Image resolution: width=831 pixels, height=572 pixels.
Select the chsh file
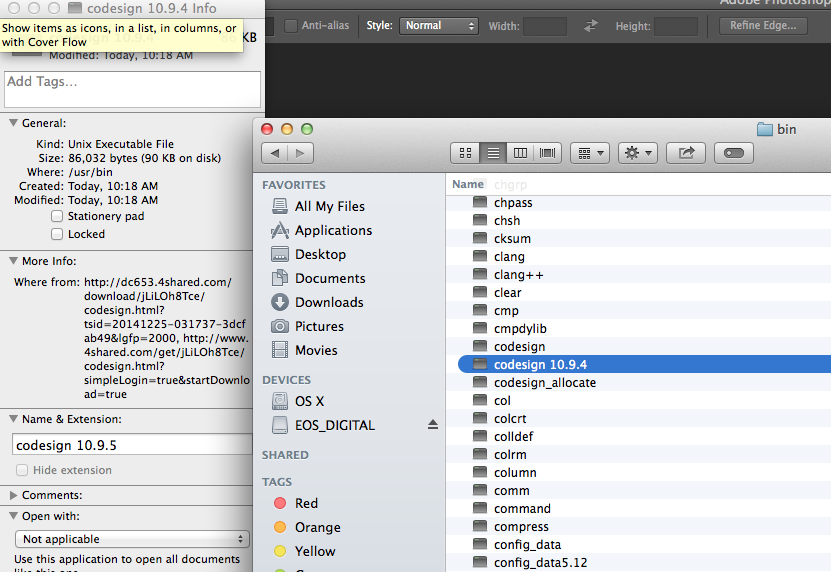tap(638, 221)
